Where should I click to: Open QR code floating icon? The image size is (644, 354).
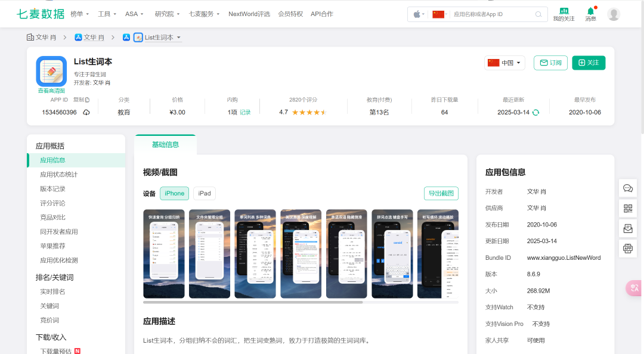click(628, 209)
